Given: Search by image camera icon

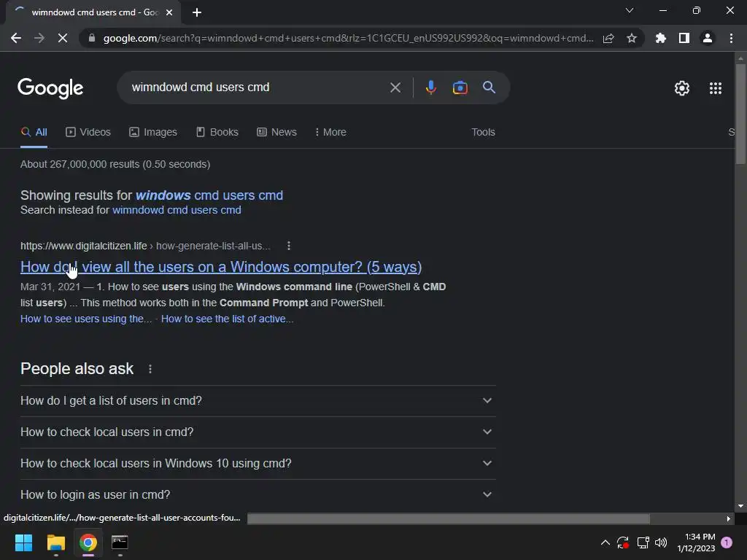Looking at the screenshot, I should [x=460, y=87].
